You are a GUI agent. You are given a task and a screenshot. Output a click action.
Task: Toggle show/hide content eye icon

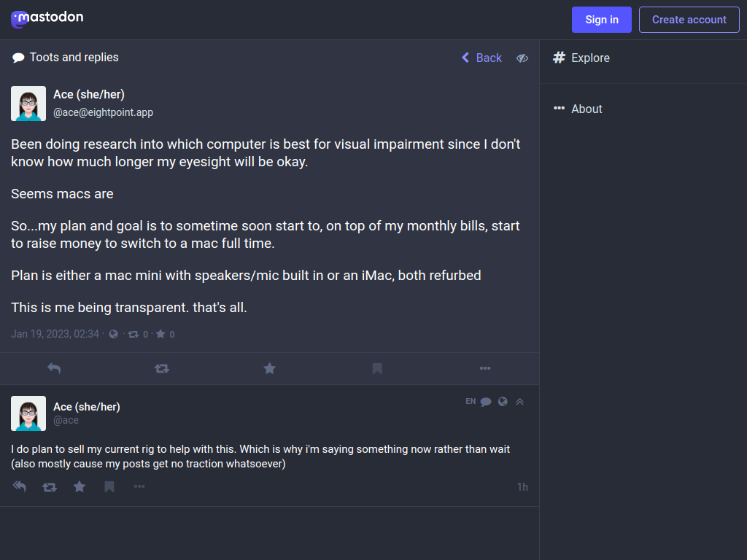(x=522, y=58)
